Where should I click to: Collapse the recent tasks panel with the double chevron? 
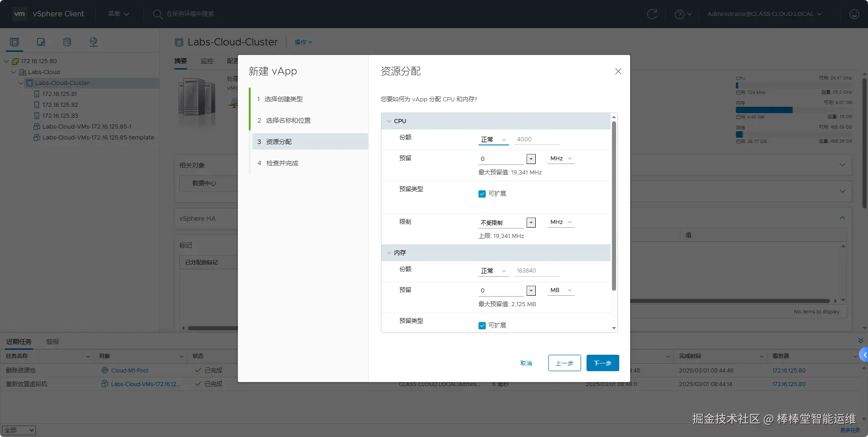pos(861,341)
